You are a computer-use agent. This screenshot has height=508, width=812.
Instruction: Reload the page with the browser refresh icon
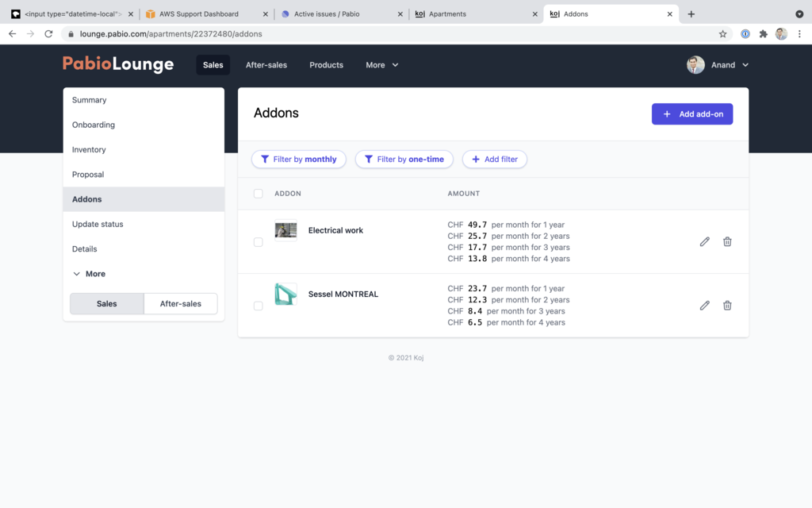click(x=48, y=33)
